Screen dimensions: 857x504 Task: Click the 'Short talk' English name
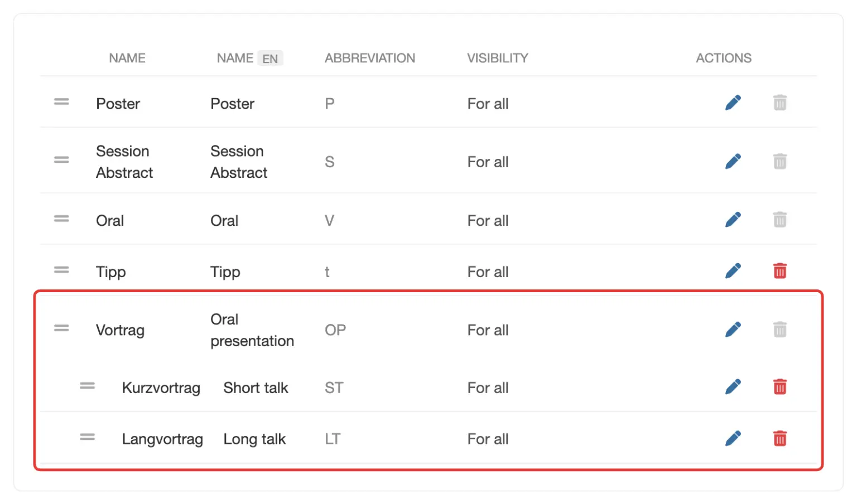click(x=256, y=387)
